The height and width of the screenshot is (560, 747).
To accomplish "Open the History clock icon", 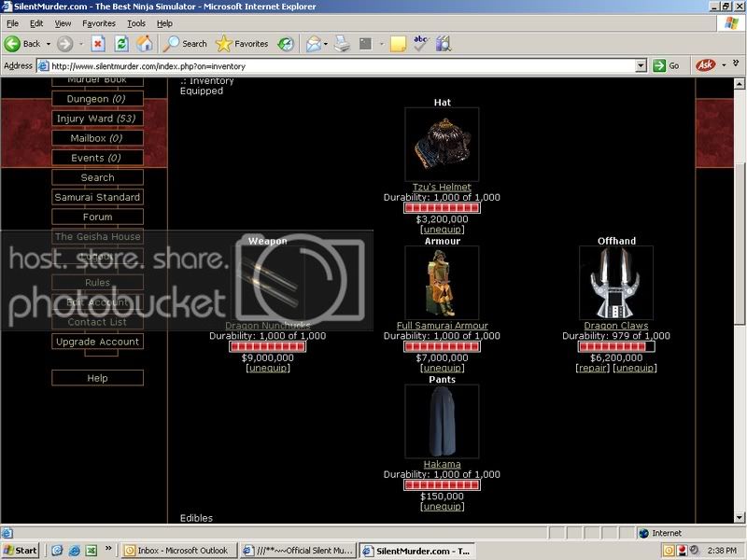I will tap(286, 44).
